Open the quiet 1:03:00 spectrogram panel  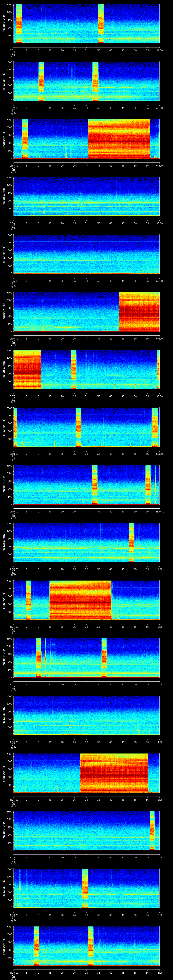click(86, 715)
